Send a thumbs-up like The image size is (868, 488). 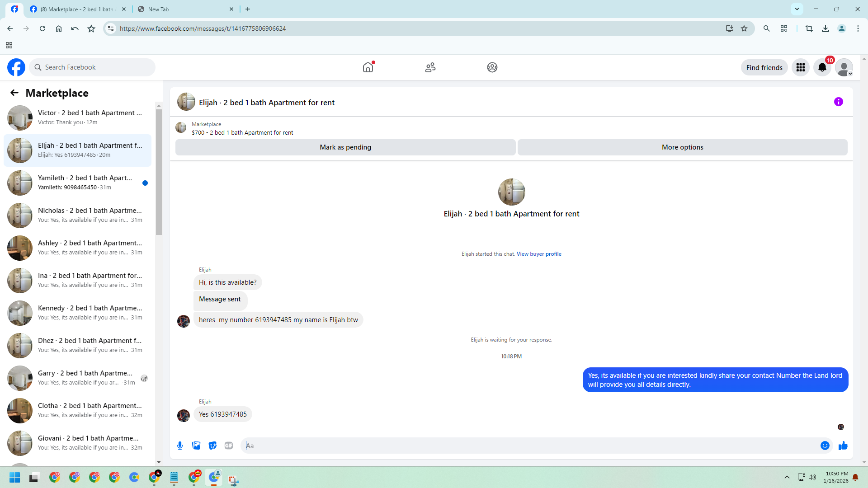click(x=843, y=446)
